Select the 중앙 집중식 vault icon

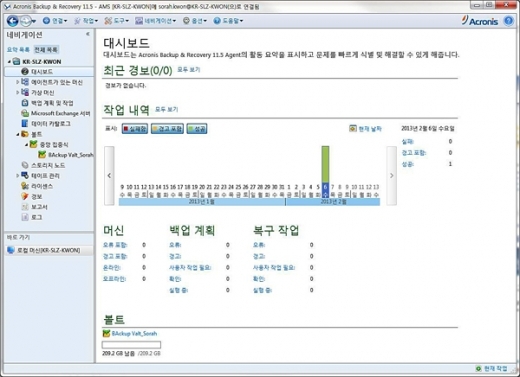click(33, 144)
